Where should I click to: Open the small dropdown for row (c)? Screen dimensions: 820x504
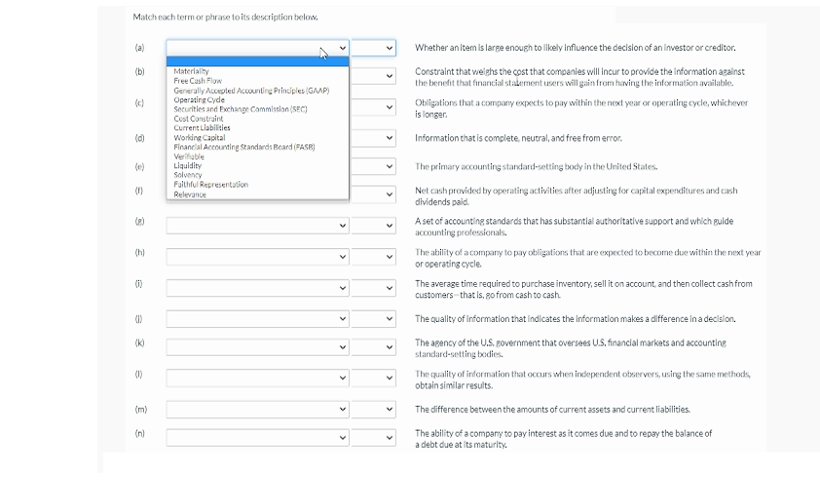(x=373, y=108)
